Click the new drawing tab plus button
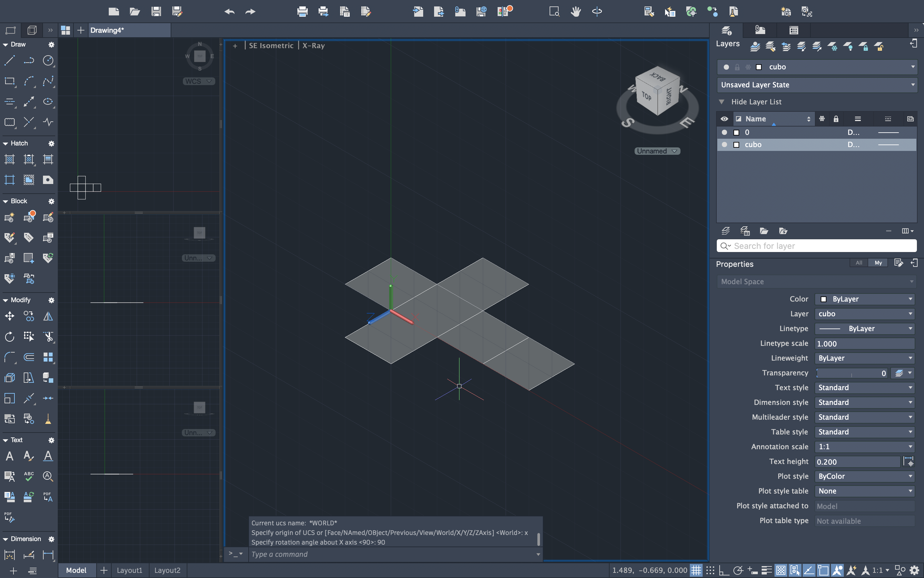The width and height of the screenshot is (924, 578). (x=81, y=30)
